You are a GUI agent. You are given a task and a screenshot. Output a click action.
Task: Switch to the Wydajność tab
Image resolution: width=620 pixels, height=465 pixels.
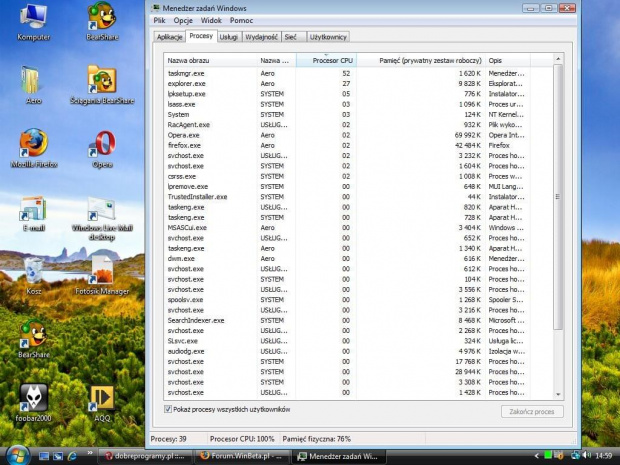point(261,37)
